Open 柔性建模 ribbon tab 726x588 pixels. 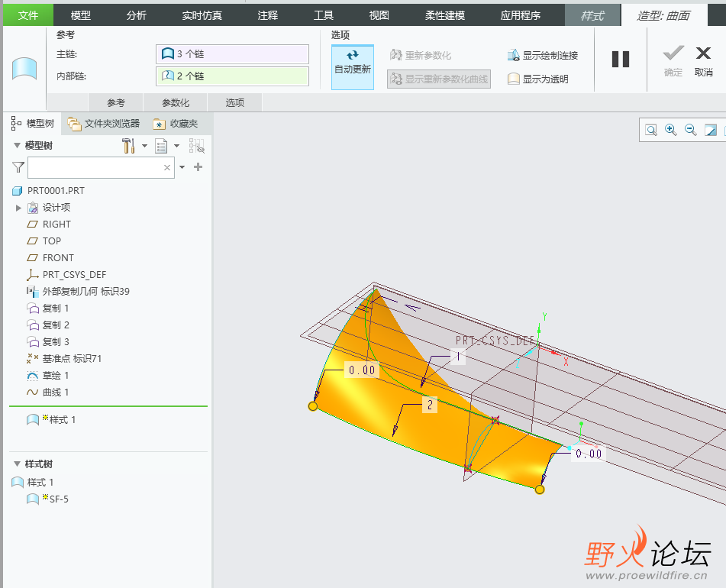pyautogui.click(x=444, y=15)
